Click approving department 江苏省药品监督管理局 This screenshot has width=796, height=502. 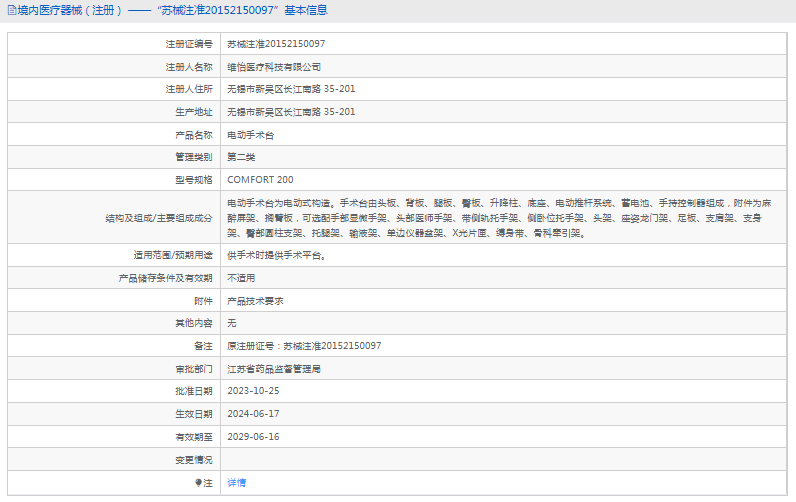coord(273,369)
